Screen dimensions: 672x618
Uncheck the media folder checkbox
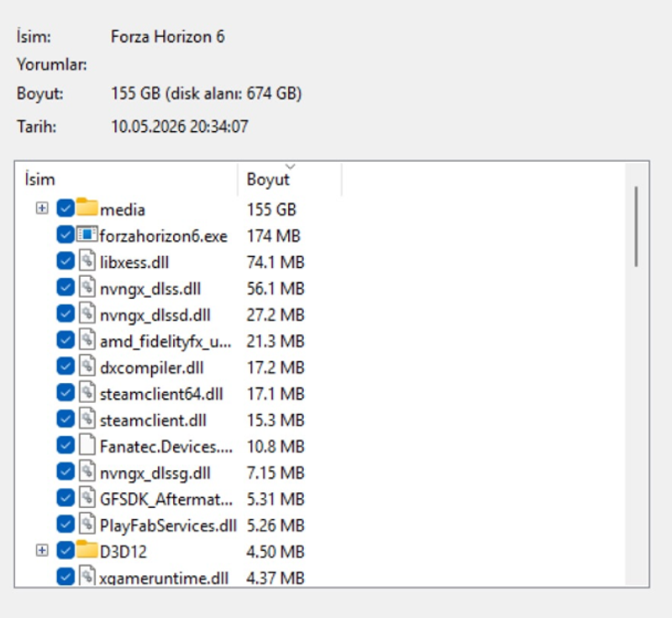(x=66, y=208)
